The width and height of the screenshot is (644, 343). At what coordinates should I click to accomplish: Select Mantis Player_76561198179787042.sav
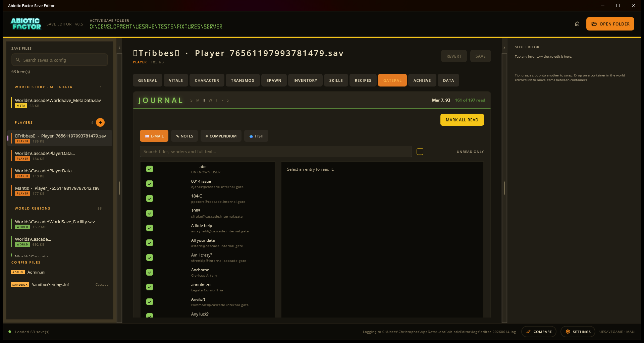pos(60,190)
